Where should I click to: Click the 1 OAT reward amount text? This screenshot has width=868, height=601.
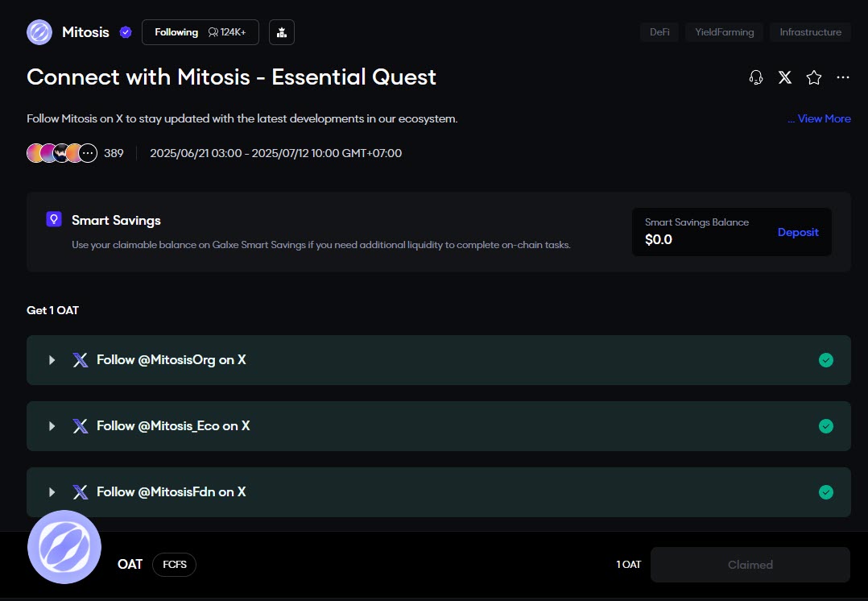coord(628,565)
